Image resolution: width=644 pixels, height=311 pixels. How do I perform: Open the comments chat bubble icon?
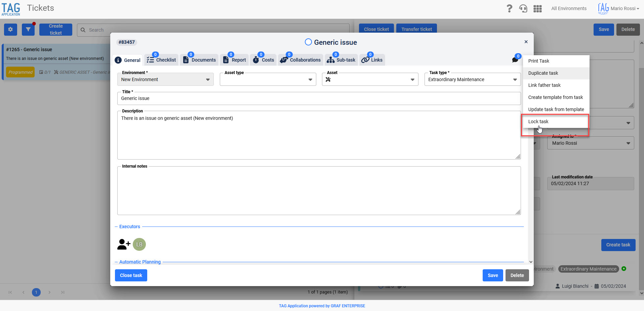(x=515, y=60)
